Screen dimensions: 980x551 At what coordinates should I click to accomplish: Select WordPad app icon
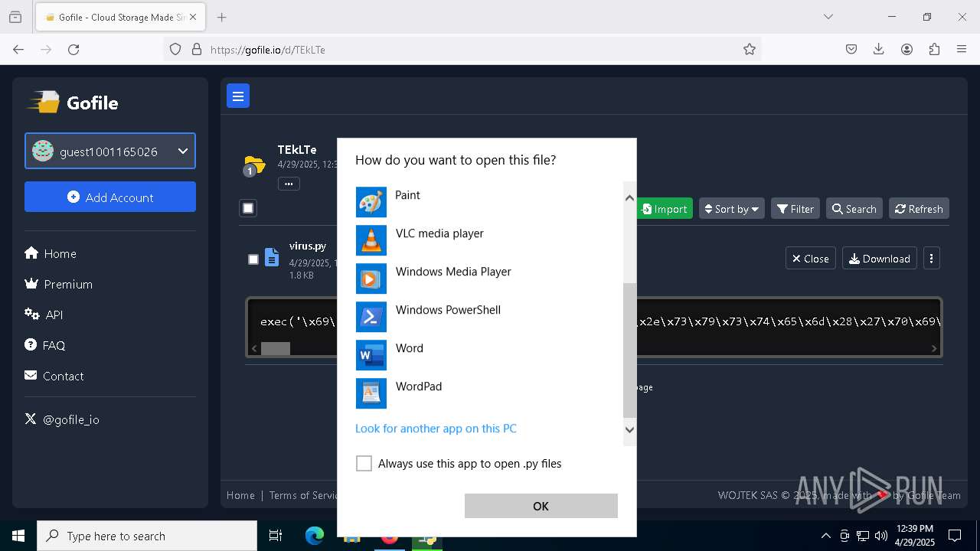pyautogui.click(x=371, y=393)
